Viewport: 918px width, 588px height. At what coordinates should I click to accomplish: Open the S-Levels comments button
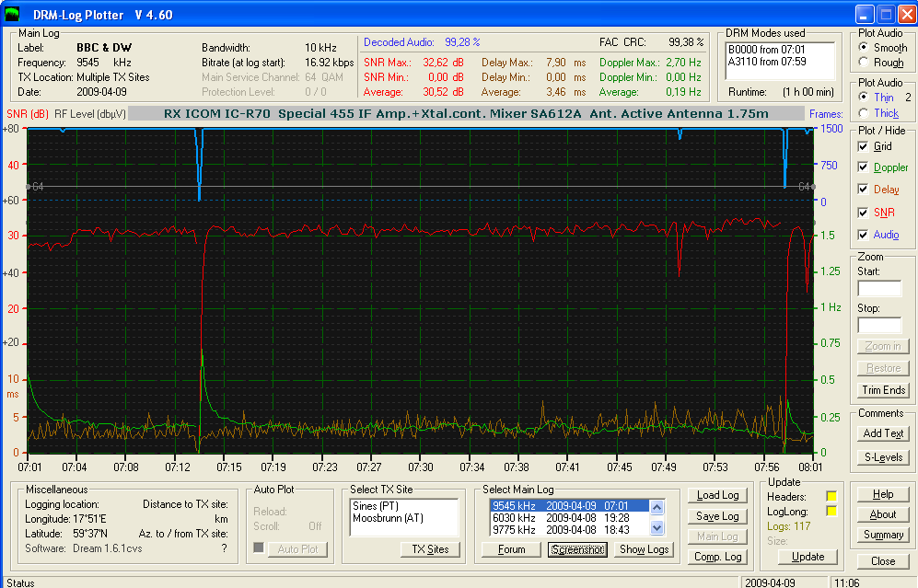(883, 457)
